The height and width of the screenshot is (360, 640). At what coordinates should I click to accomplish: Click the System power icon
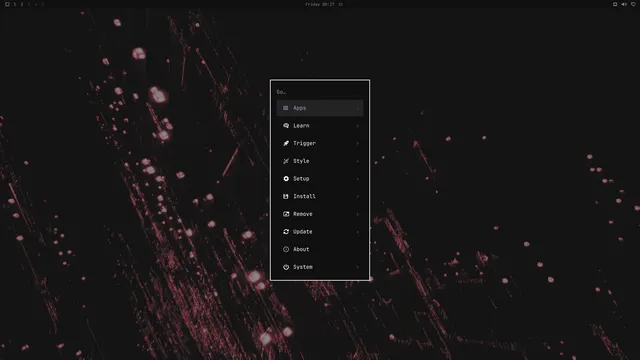pyautogui.click(x=286, y=267)
